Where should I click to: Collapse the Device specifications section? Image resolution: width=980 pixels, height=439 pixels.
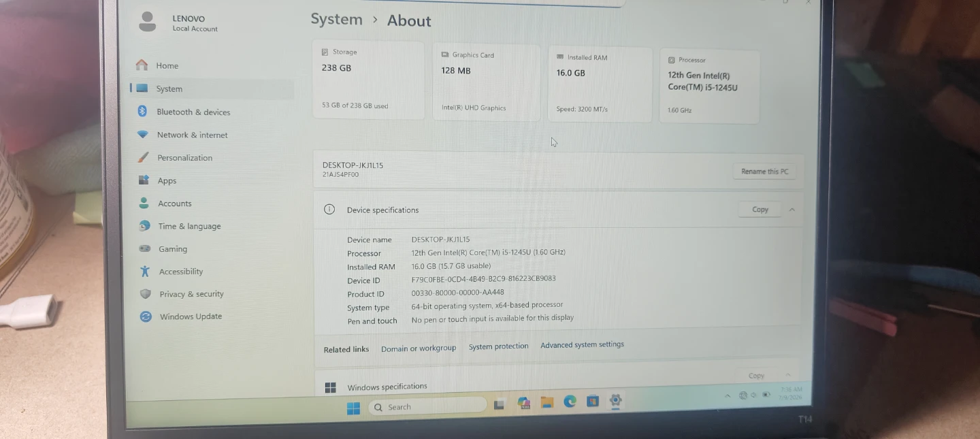(x=792, y=210)
